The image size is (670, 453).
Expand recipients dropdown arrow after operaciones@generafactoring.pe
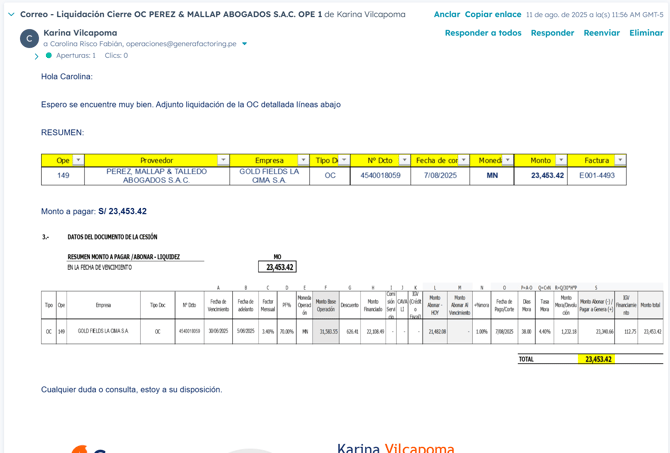pos(244,44)
